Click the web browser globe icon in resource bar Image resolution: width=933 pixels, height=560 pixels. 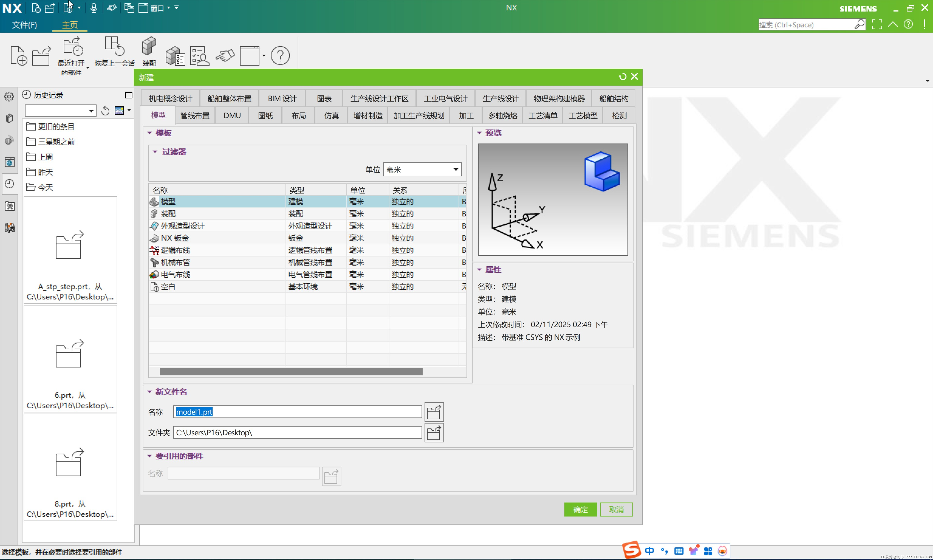[x=9, y=162]
